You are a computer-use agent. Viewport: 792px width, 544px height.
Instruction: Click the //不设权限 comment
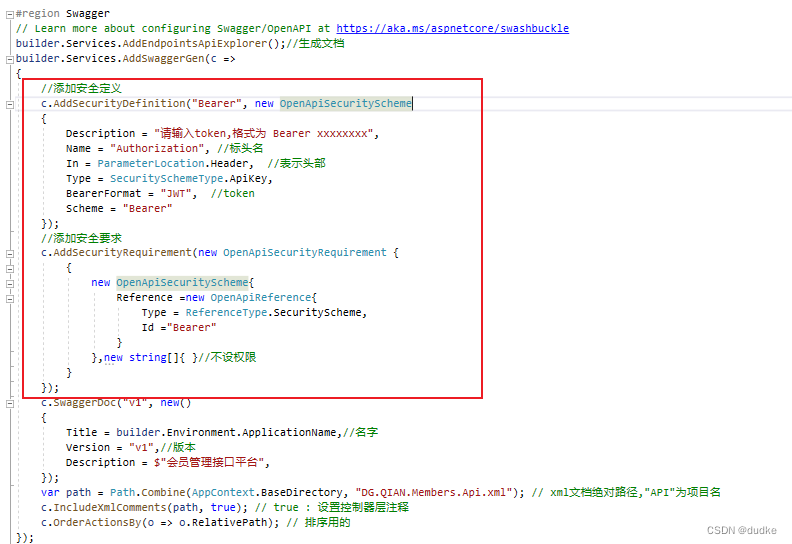pyautogui.click(x=227, y=357)
